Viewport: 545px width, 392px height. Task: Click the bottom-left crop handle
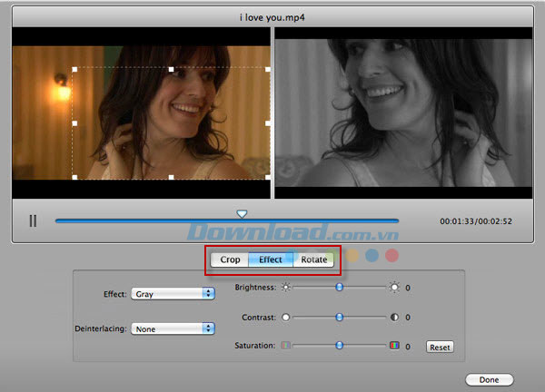pos(74,177)
